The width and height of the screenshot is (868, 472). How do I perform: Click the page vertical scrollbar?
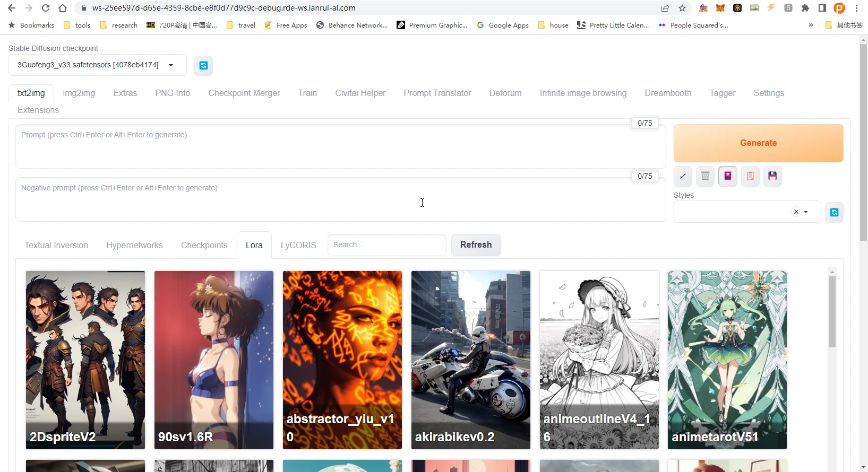coord(863,142)
